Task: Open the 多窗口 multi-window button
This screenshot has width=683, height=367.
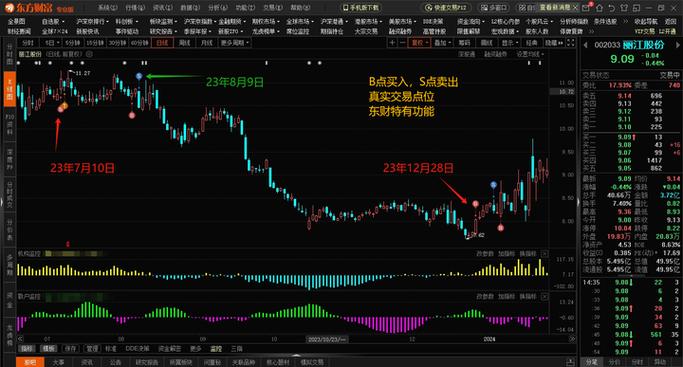Action: [x=493, y=7]
